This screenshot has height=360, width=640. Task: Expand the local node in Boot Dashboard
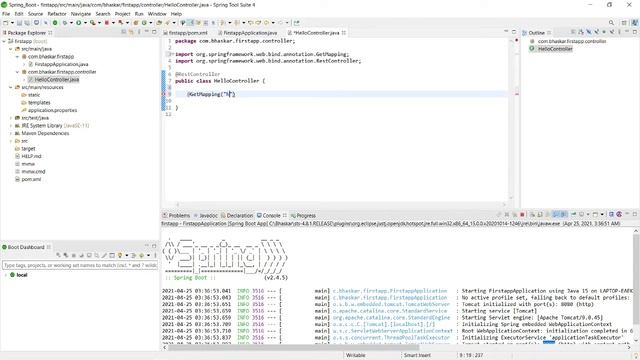[x=5, y=275]
